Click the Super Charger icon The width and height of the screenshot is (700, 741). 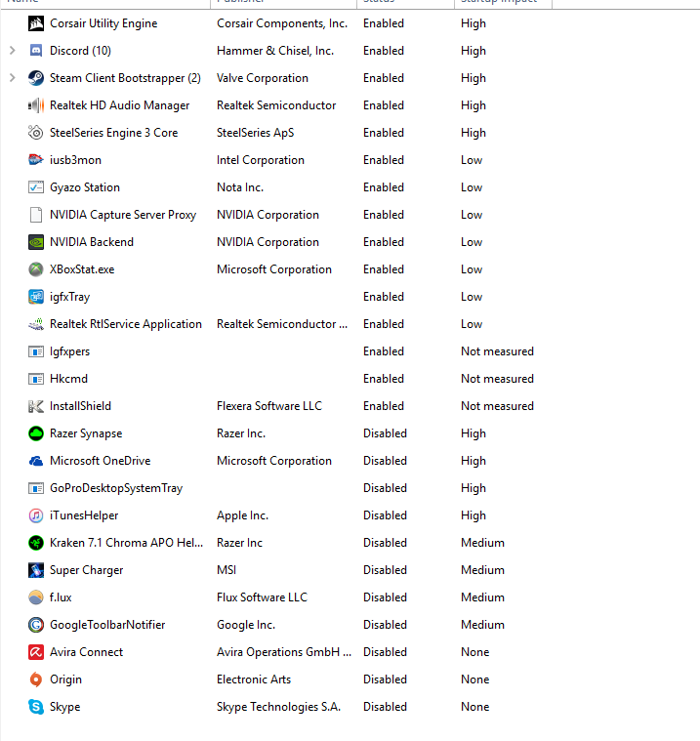(36, 570)
